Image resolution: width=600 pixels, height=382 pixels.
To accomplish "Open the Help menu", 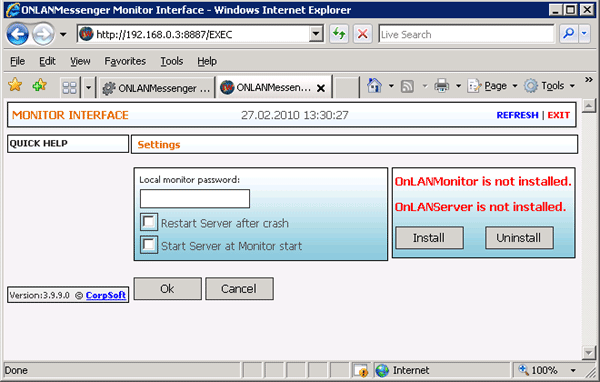I will (207, 61).
